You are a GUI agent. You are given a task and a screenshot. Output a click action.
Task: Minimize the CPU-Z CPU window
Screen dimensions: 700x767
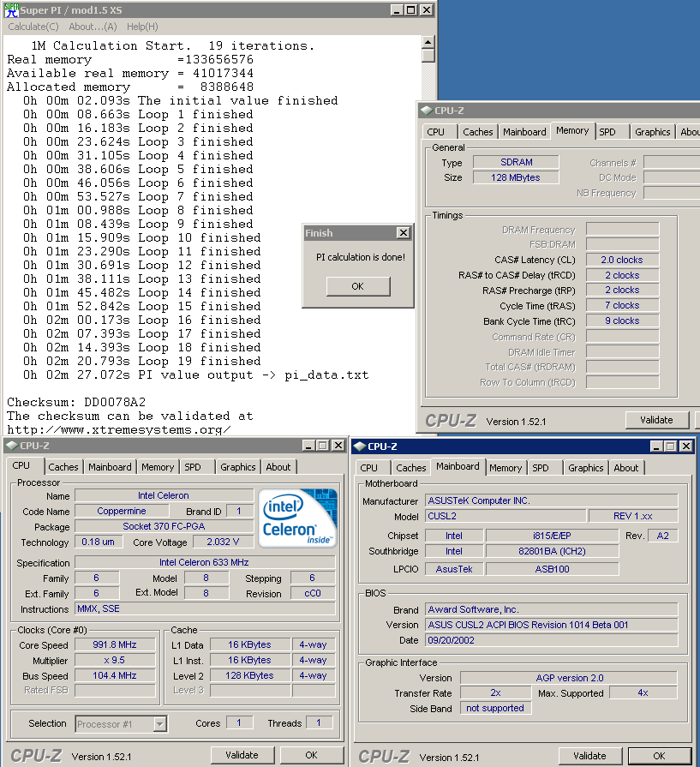[307, 446]
